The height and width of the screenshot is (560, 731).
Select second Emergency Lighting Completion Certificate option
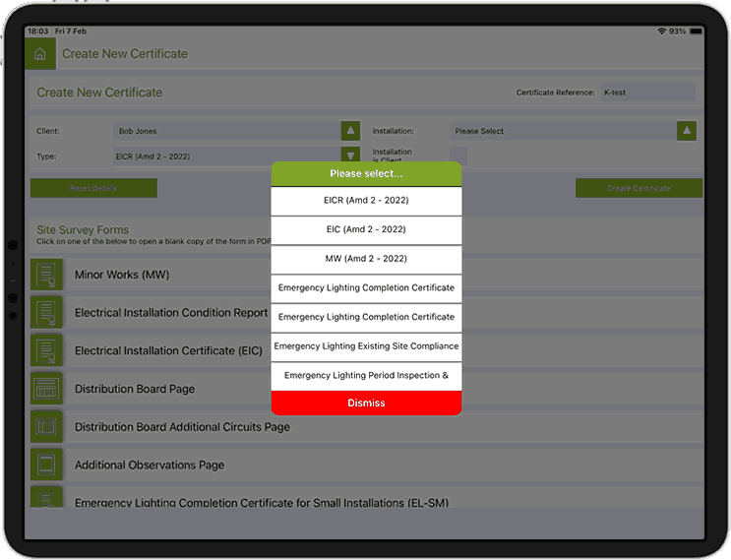(366, 318)
